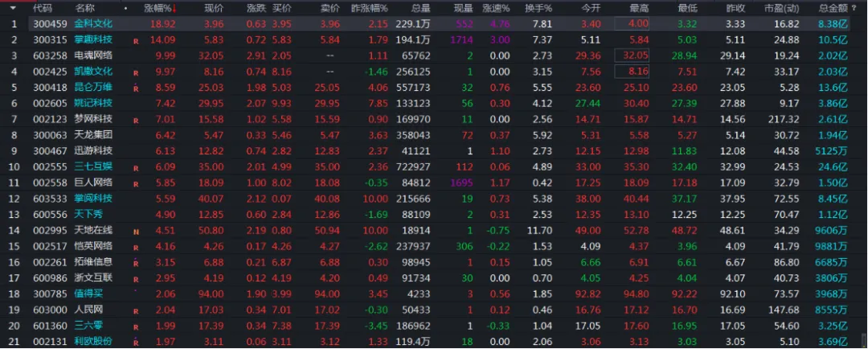
Task: Sort by the 今开 column header
Action: pyautogui.click(x=591, y=8)
